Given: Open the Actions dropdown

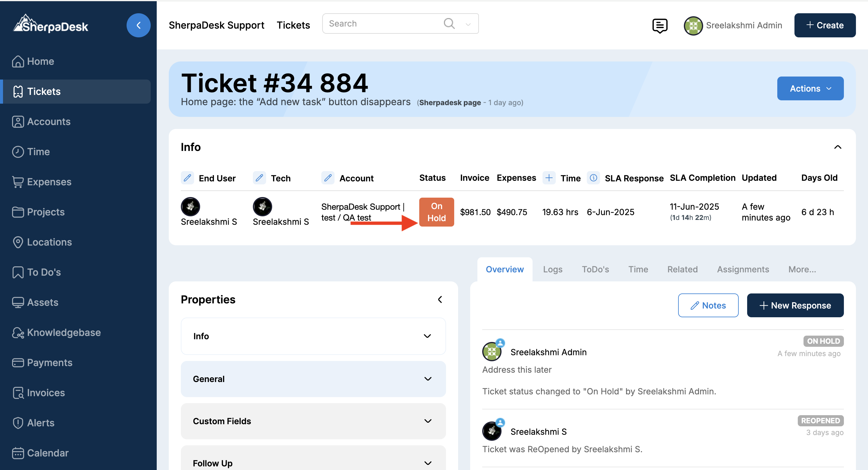Looking at the screenshot, I should 810,88.
